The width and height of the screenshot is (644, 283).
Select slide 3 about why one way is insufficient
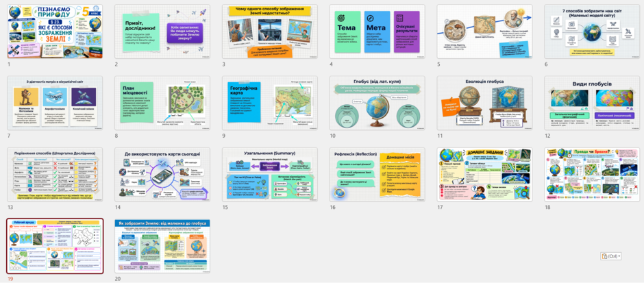pyautogui.click(x=270, y=32)
